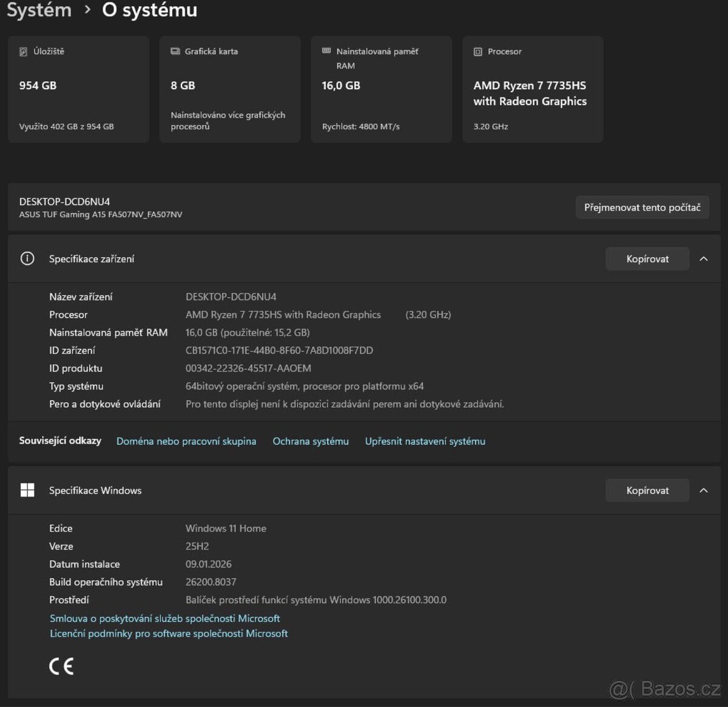Viewport: 728px width, 707px height.
Task: Collapse the Specifikace Windows section
Action: tap(704, 490)
